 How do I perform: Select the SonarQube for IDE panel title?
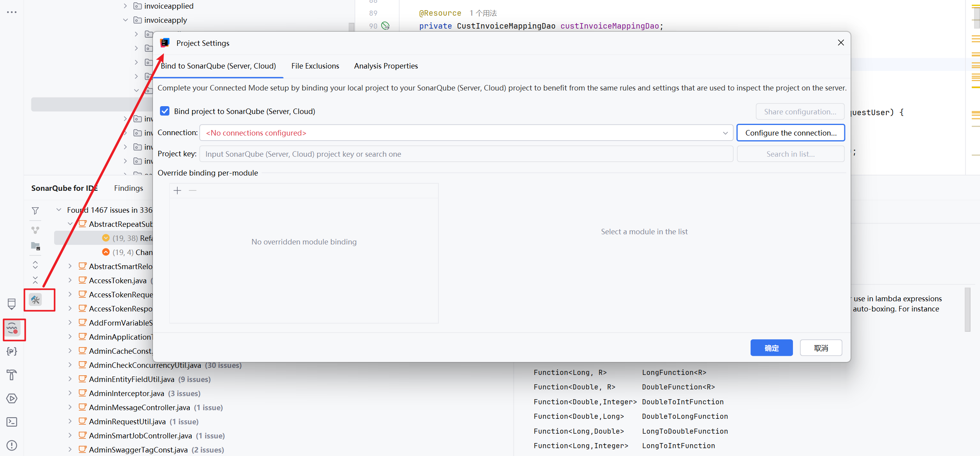(x=65, y=188)
